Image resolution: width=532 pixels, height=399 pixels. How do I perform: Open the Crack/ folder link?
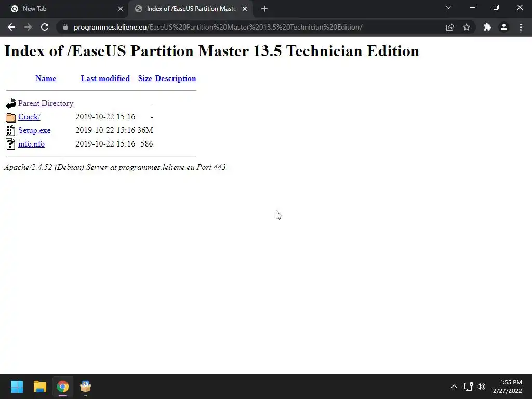[x=29, y=117]
